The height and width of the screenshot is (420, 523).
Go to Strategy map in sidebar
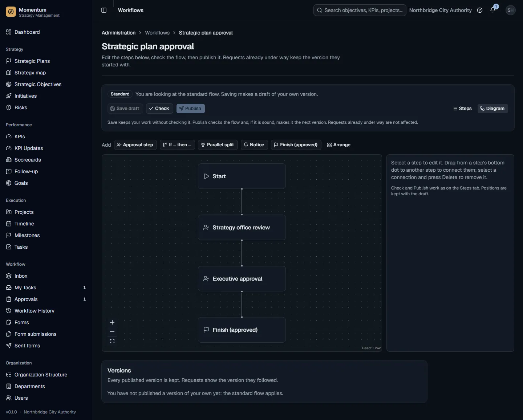pyautogui.click(x=46, y=73)
